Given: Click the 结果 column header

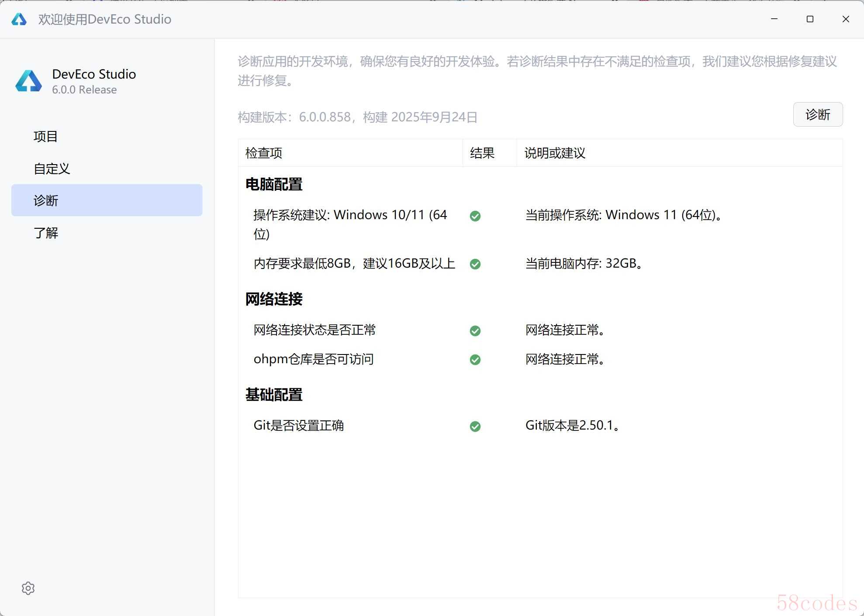Looking at the screenshot, I should (x=482, y=153).
